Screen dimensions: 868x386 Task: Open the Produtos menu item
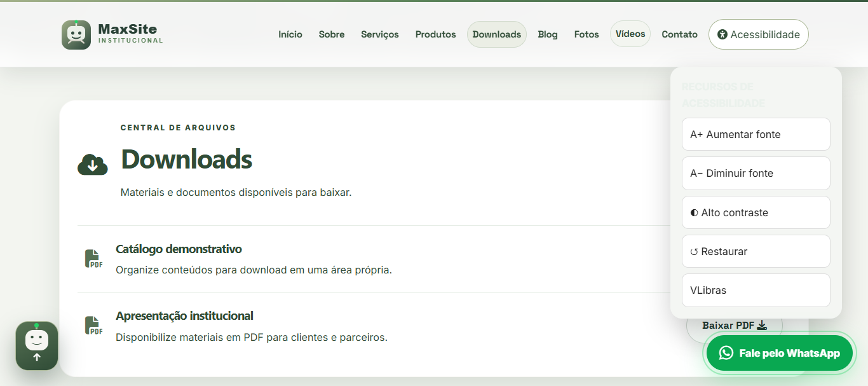click(436, 34)
